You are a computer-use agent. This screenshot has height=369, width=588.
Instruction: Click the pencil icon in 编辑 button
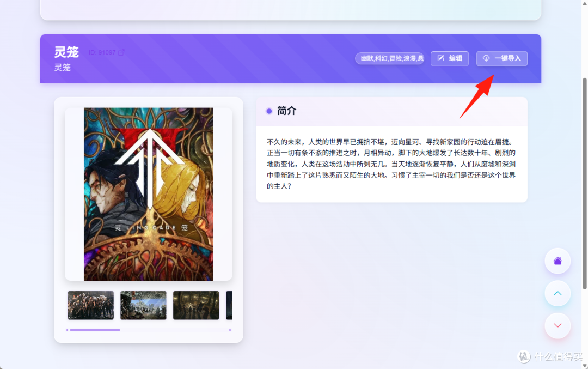(x=441, y=58)
